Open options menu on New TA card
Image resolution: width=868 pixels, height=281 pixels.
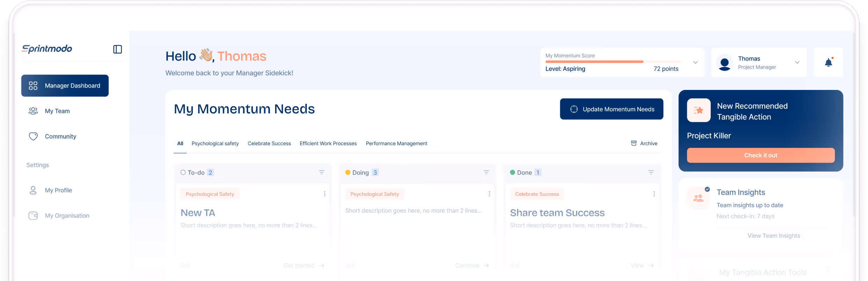click(x=325, y=194)
